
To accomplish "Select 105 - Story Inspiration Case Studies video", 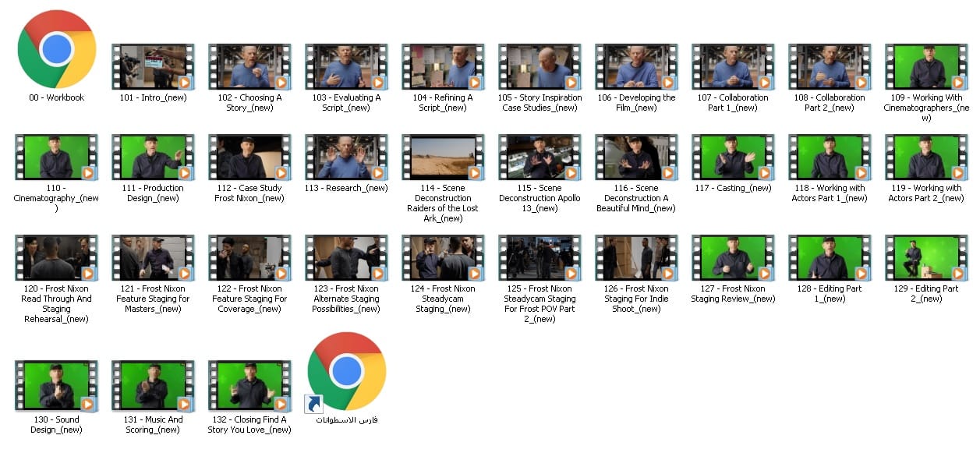I will click(x=540, y=66).
